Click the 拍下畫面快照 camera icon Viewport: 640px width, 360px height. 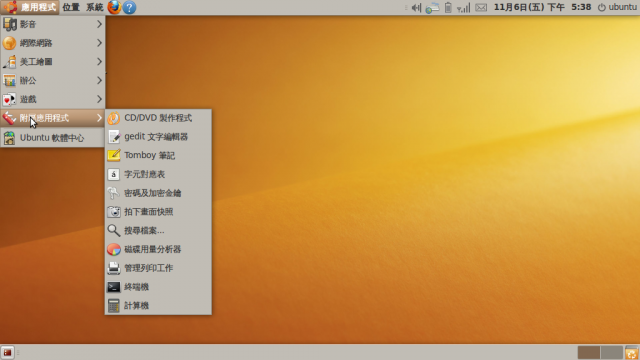point(114,212)
